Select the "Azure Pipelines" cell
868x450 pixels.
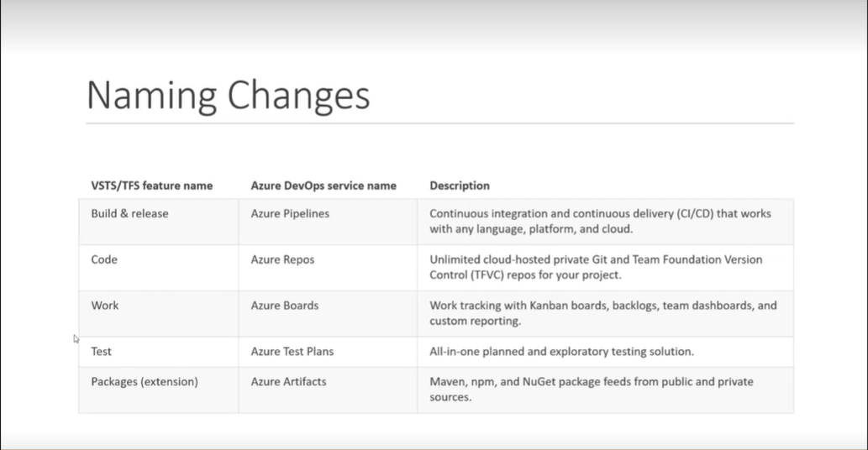coord(290,213)
